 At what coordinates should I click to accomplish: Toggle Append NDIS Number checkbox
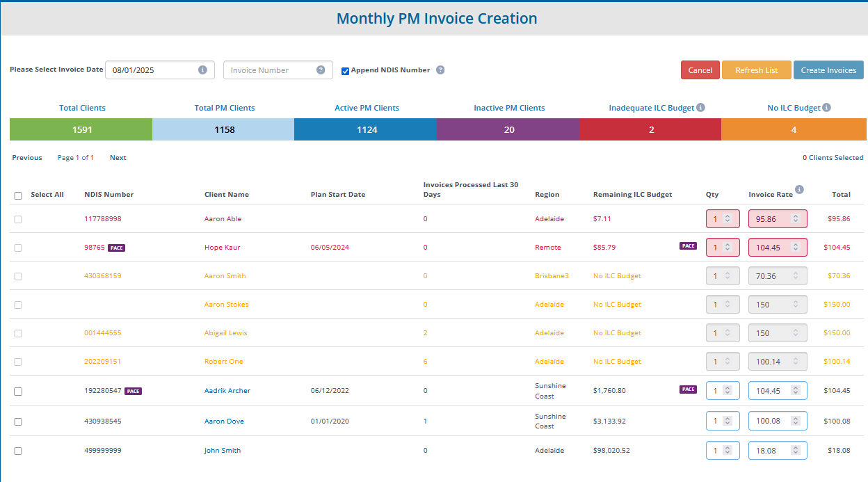(345, 70)
